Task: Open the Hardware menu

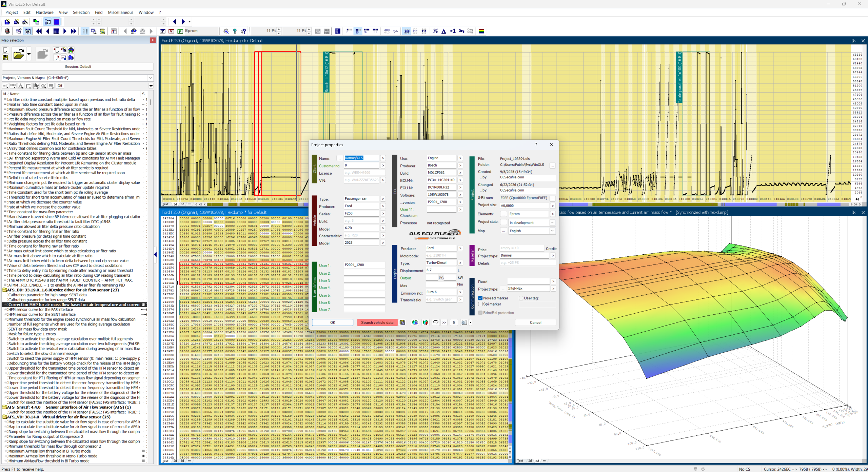Action: 44,12
